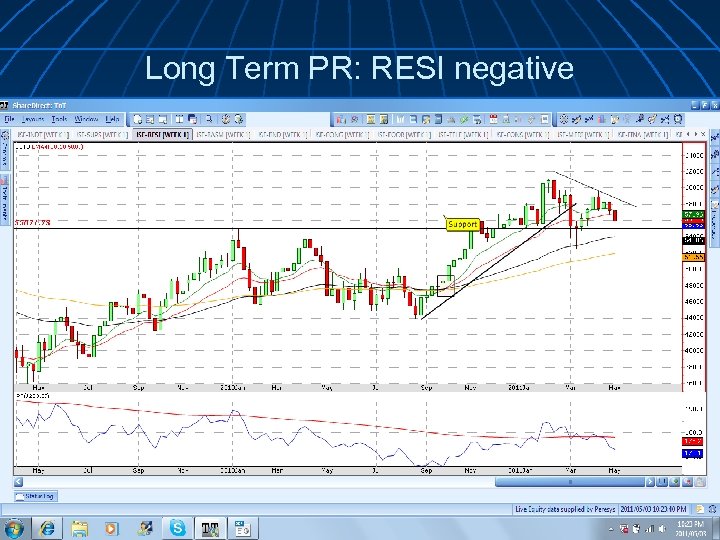Click the taskbar clock

point(690,529)
